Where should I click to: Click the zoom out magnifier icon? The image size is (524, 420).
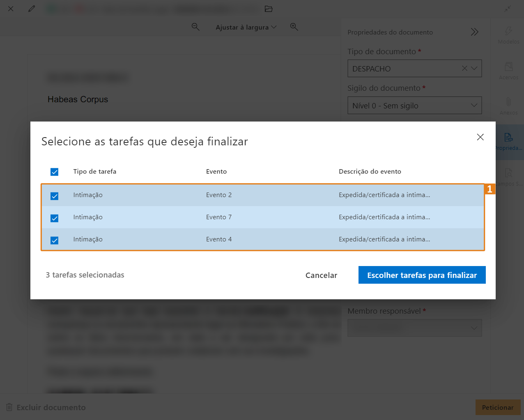195,27
